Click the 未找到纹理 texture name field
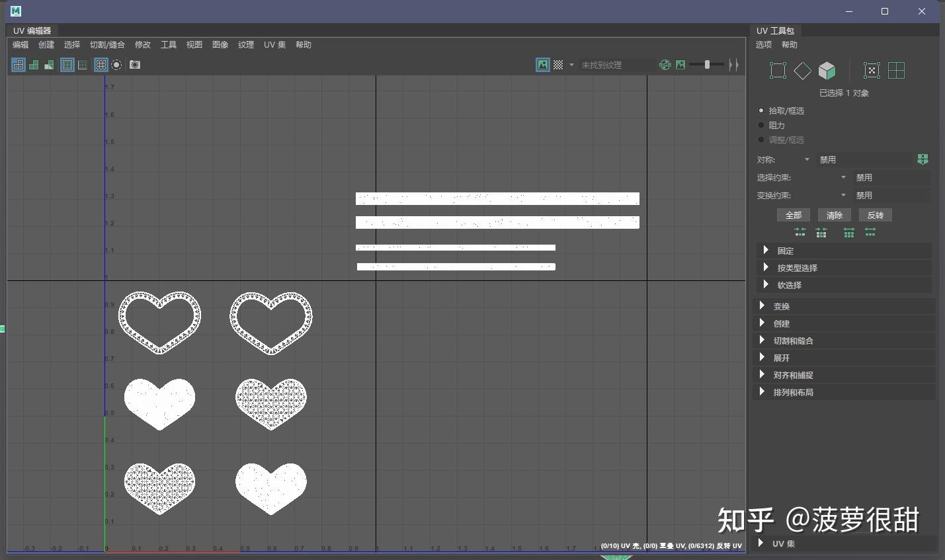 pyautogui.click(x=616, y=65)
